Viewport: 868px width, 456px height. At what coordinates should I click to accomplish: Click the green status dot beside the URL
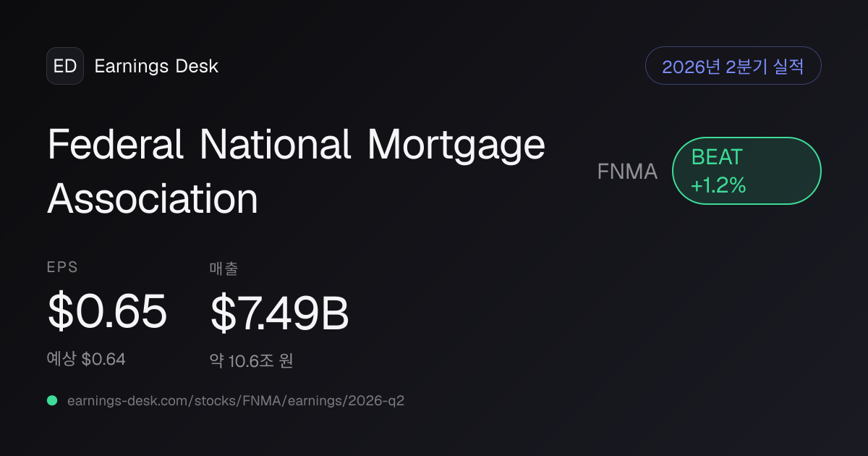tap(52, 400)
